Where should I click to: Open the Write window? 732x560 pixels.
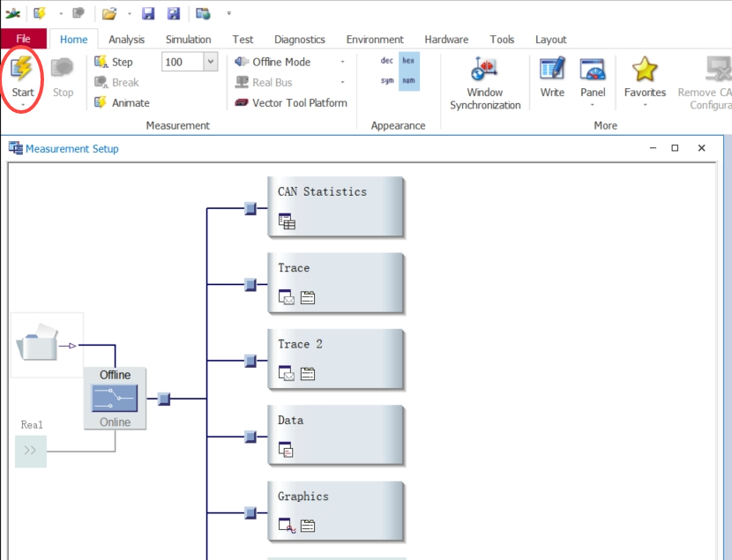point(552,71)
